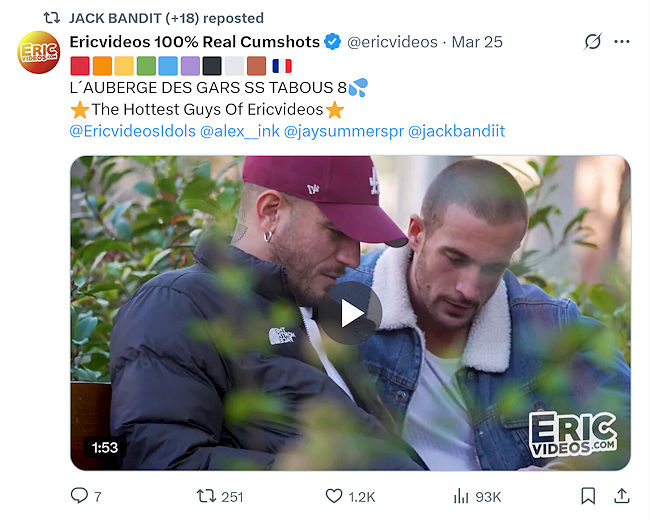650x520 pixels.
Task: Open the @EricvideosIdols mention link
Action: pyautogui.click(x=133, y=131)
